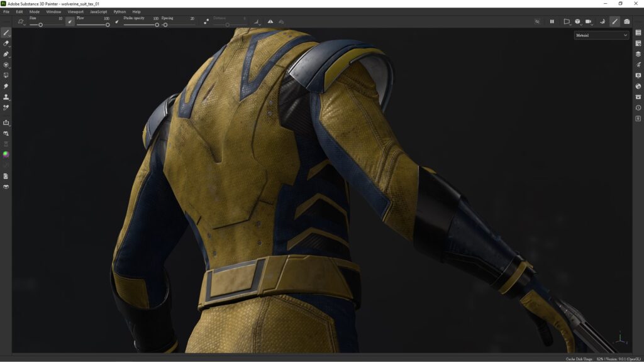The image size is (644, 362).
Task: Select the Paint brush tool
Action: click(6, 32)
